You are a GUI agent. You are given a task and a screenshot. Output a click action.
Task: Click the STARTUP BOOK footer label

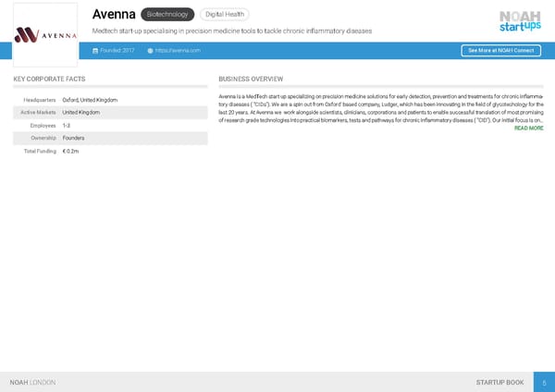point(499,382)
